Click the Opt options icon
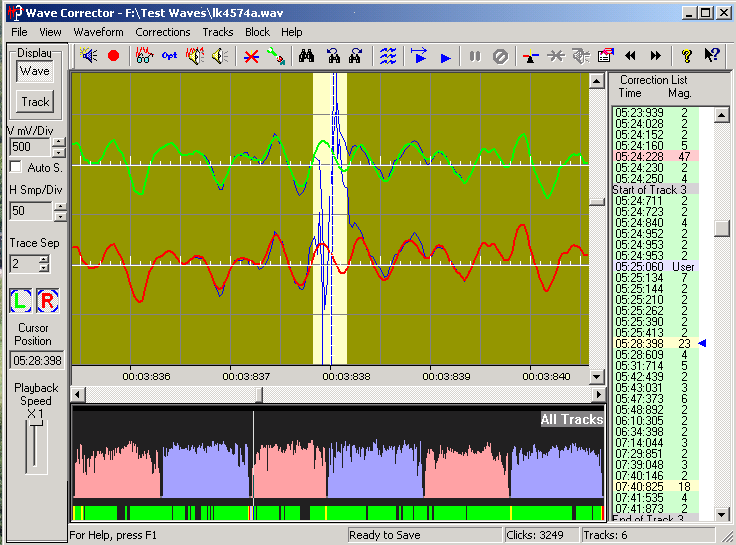 tap(169, 56)
